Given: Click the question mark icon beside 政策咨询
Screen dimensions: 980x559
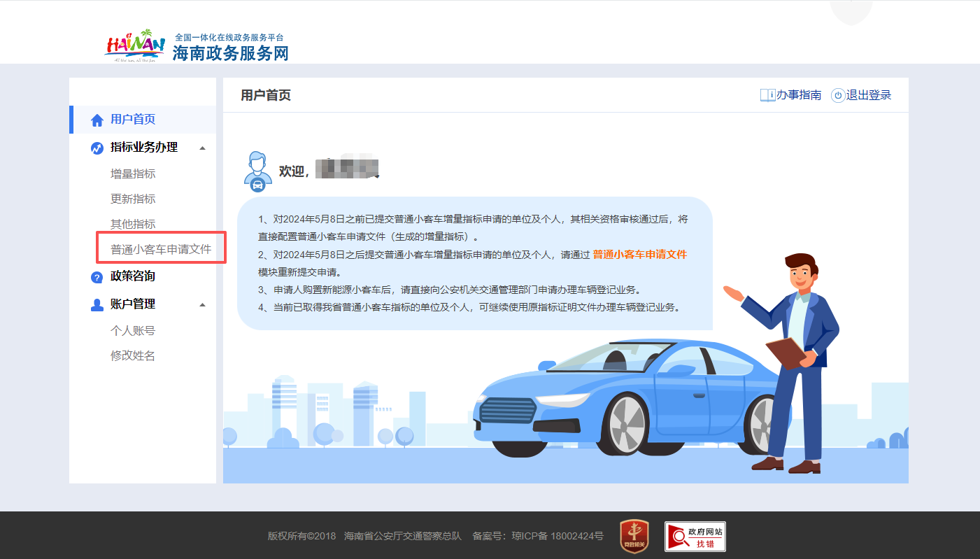Looking at the screenshot, I should point(97,276).
